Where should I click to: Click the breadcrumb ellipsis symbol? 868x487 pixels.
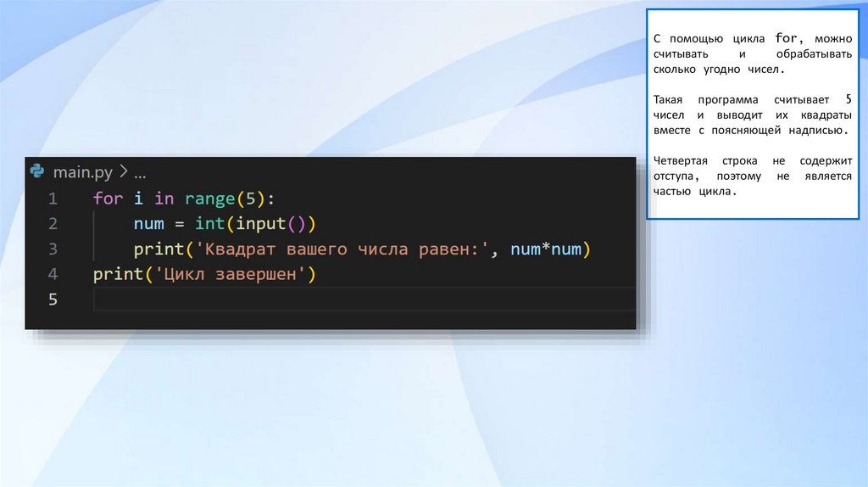(x=140, y=176)
